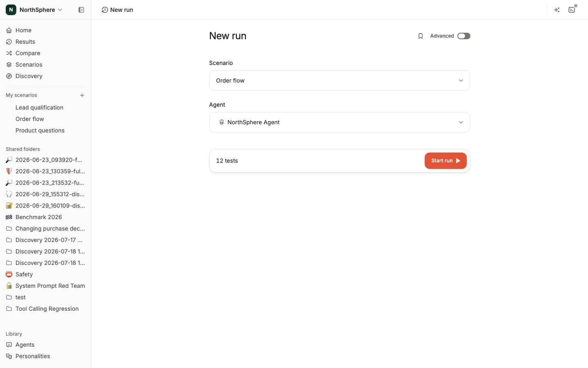588x368 pixels.
Task: Expand the NorthSphere workspace switcher
Action: [34, 10]
